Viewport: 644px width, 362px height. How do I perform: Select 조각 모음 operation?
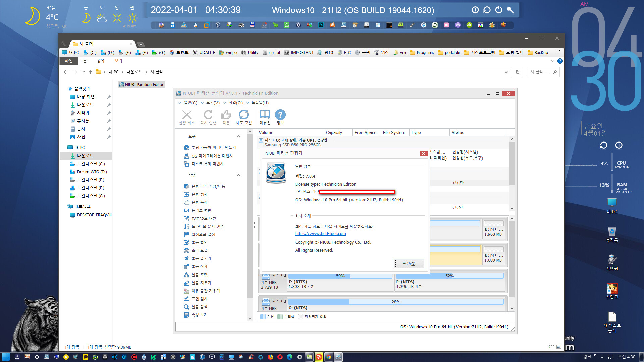click(196, 251)
